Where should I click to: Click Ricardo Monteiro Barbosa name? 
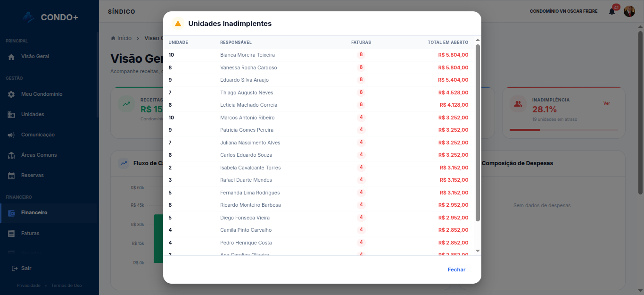[x=250, y=205]
